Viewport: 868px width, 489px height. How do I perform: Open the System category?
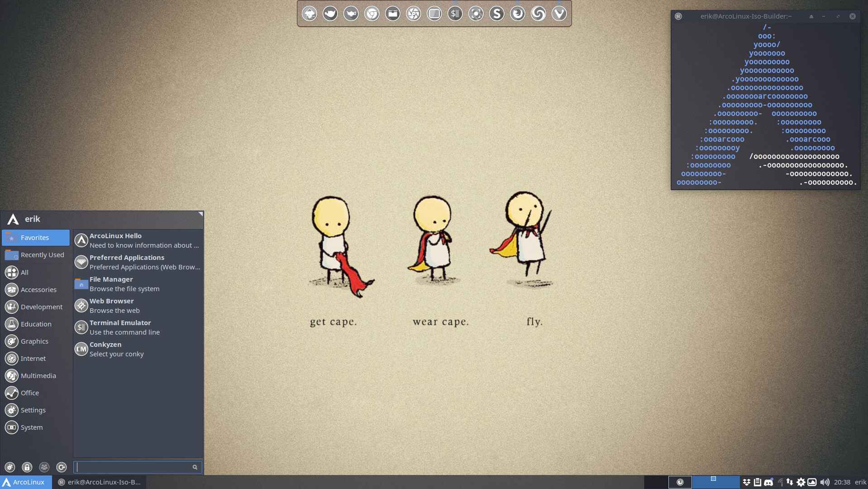coord(36,427)
